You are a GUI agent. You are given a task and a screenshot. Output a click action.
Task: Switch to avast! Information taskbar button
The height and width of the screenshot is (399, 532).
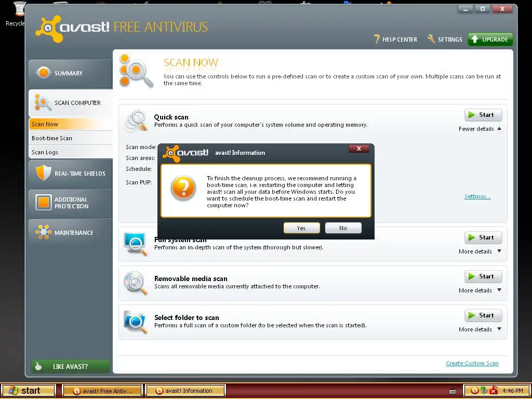[x=185, y=391]
